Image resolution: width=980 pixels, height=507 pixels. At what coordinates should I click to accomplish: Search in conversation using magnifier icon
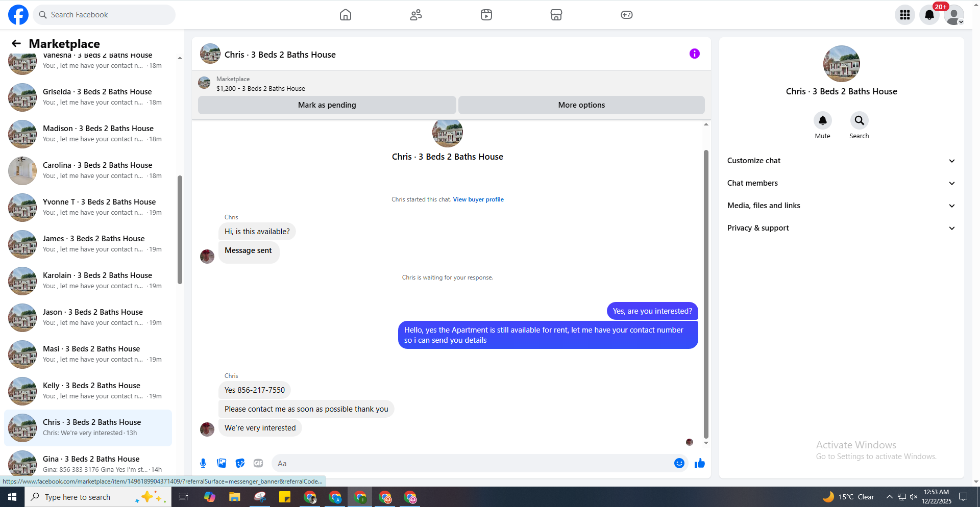[860, 120]
